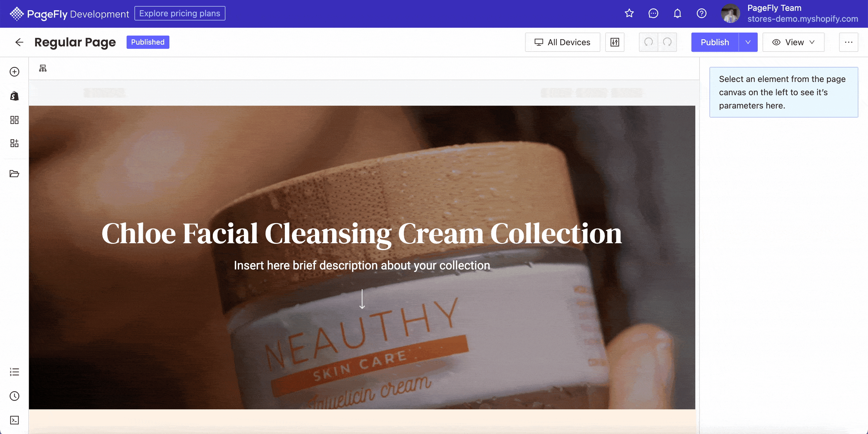The width and height of the screenshot is (868, 434).
Task: Click the redo arrow button
Action: pyautogui.click(x=667, y=42)
